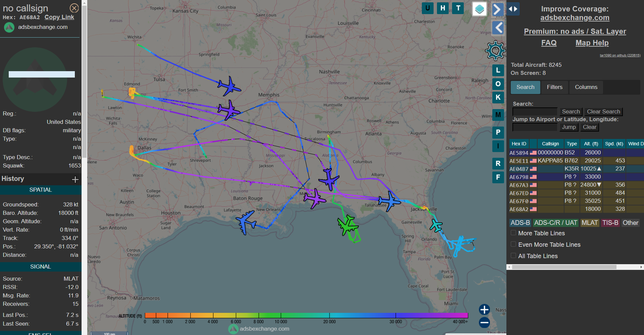Open tar1090 on github link
Image resolution: width=644 pixels, height=335 pixels.
tap(620, 55)
